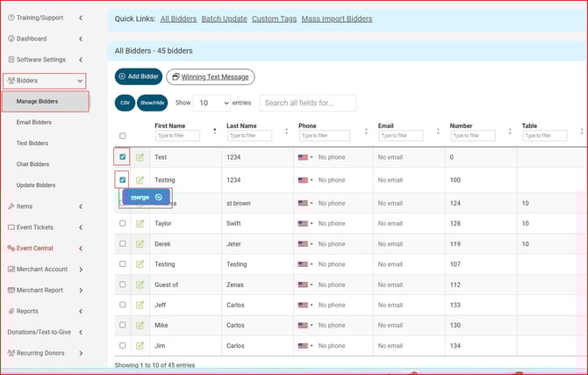588x375 pixels.
Task: Toggle the select-all checkbox in table header
Action: point(123,136)
